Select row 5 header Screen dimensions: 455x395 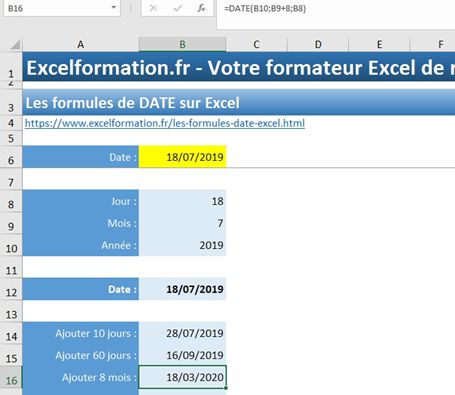[x=11, y=138]
